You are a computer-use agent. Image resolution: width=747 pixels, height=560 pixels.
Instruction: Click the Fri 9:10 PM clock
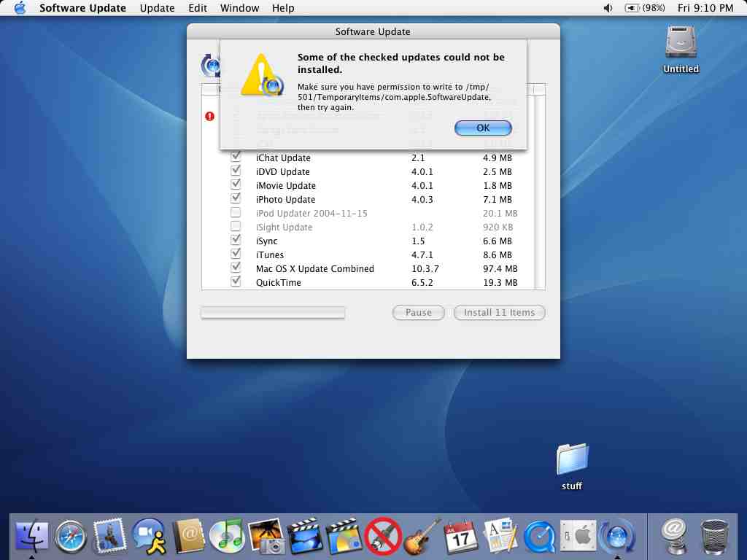[705, 8]
